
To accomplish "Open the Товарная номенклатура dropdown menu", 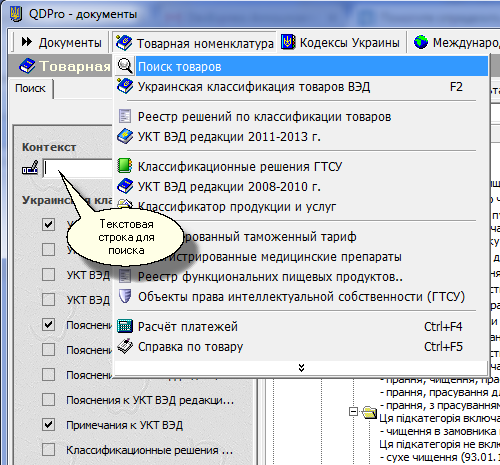I will [194, 43].
